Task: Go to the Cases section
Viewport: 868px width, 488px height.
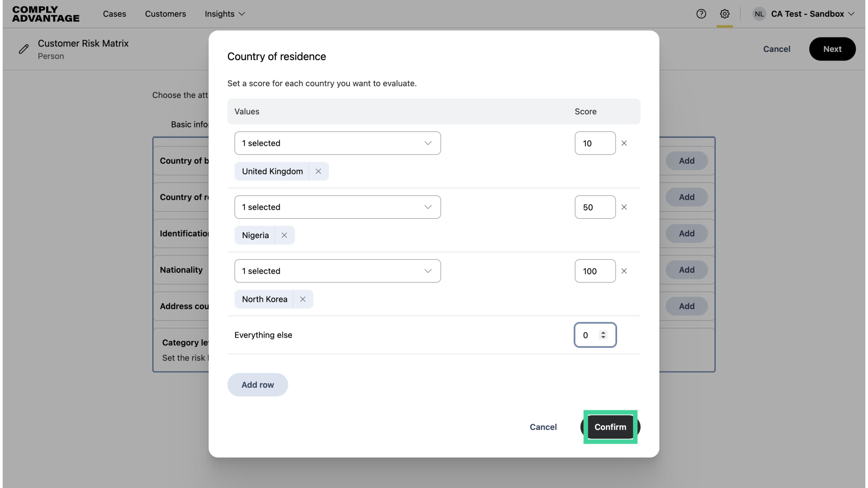Action: 114,14
